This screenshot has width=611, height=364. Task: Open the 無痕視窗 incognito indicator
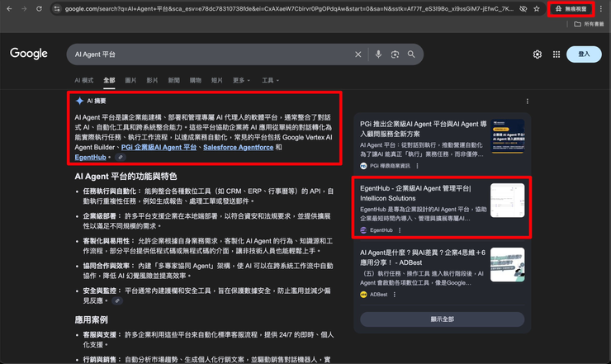571,8
